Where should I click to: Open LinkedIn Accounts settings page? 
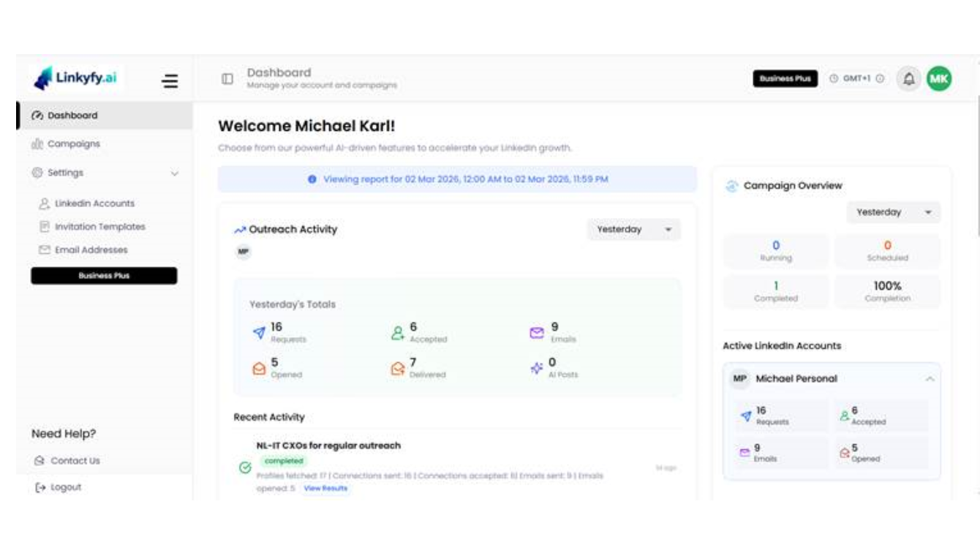coord(94,203)
